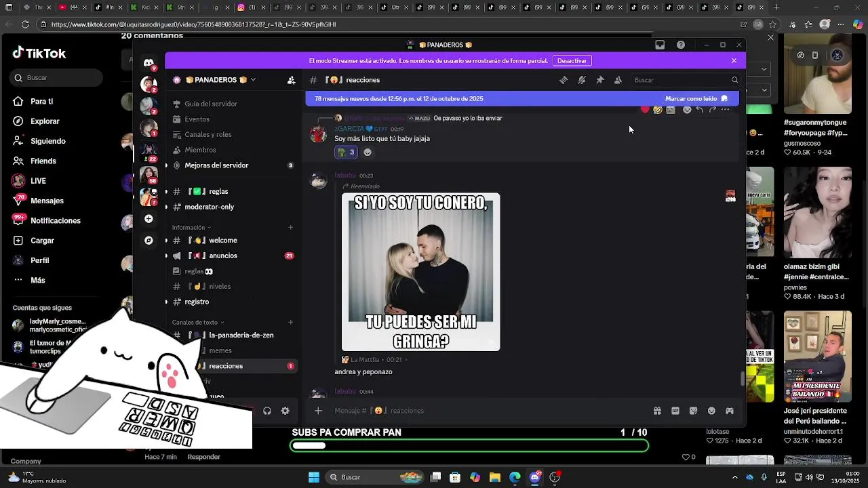Dismiss the Streamer mode banner

734,60
